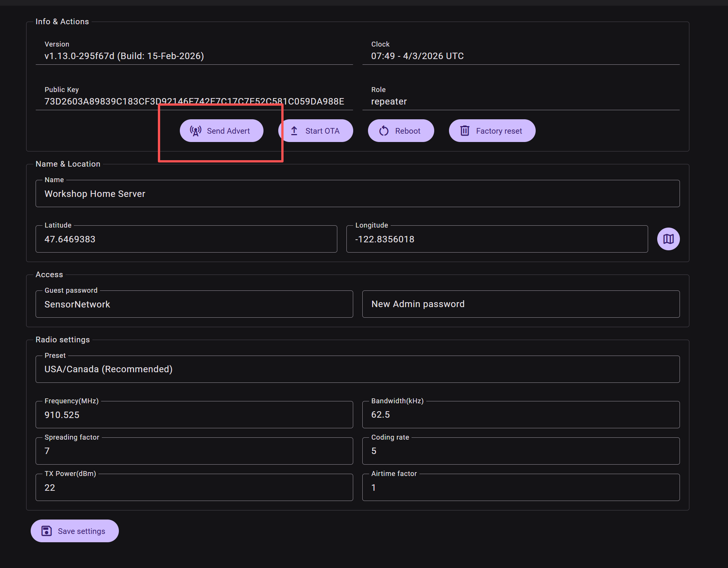Click the Send Advert antenna icon
The image size is (728, 568).
coord(195,131)
